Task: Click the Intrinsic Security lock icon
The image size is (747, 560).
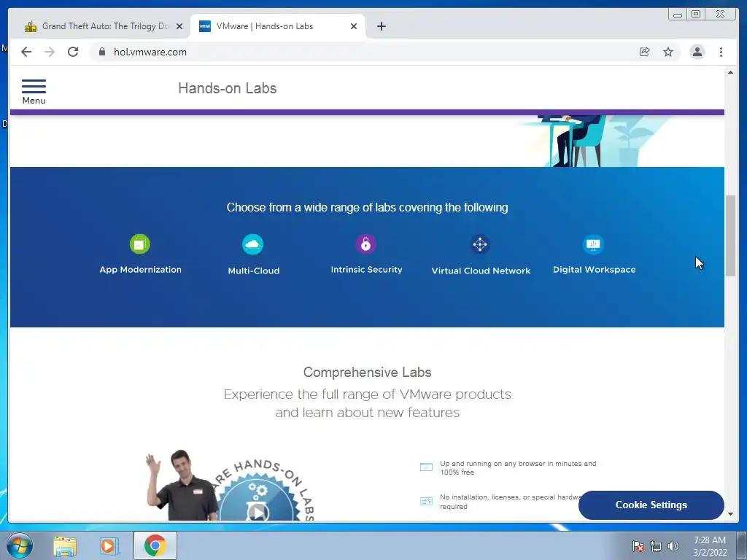Action: point(366,244)
